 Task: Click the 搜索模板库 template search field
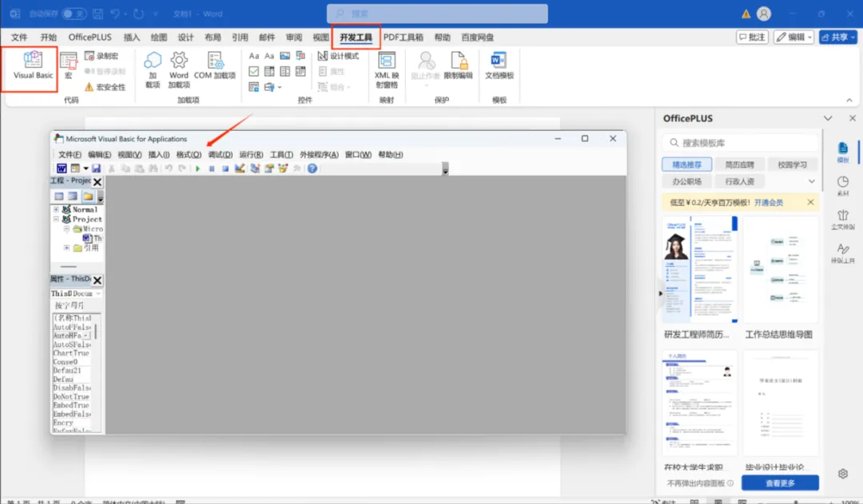(x=741, y=143)
